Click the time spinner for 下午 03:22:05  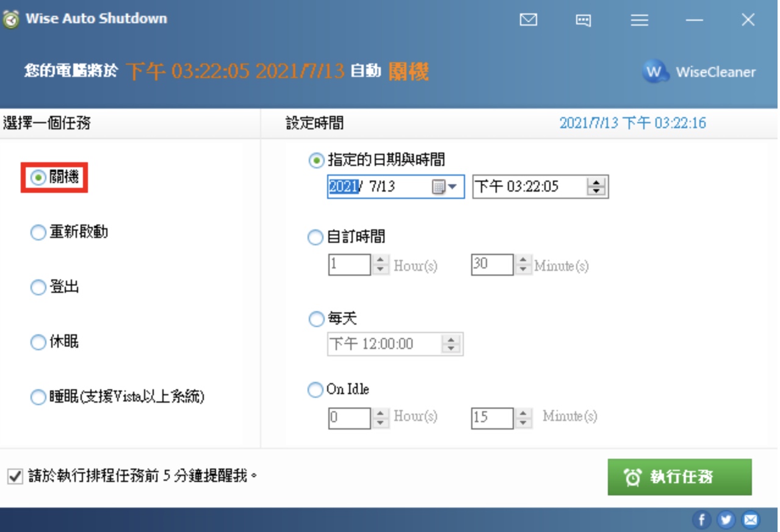[595, 187]
